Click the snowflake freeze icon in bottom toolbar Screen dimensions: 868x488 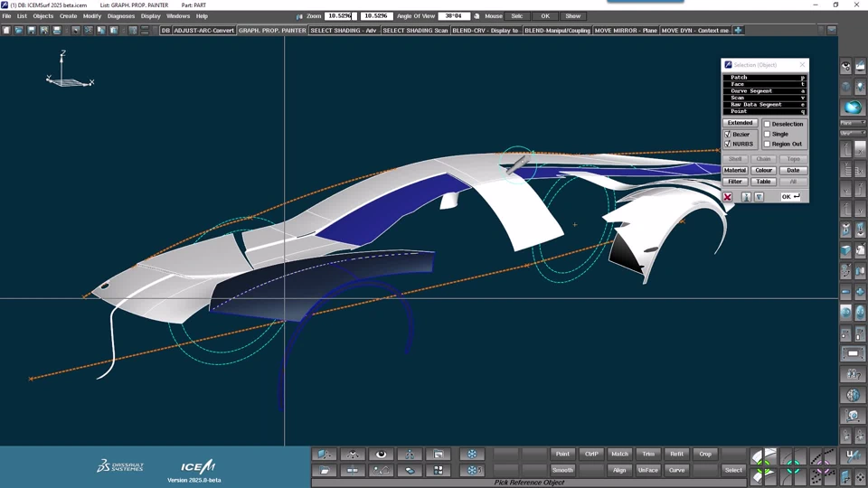[x=472, y=455]
